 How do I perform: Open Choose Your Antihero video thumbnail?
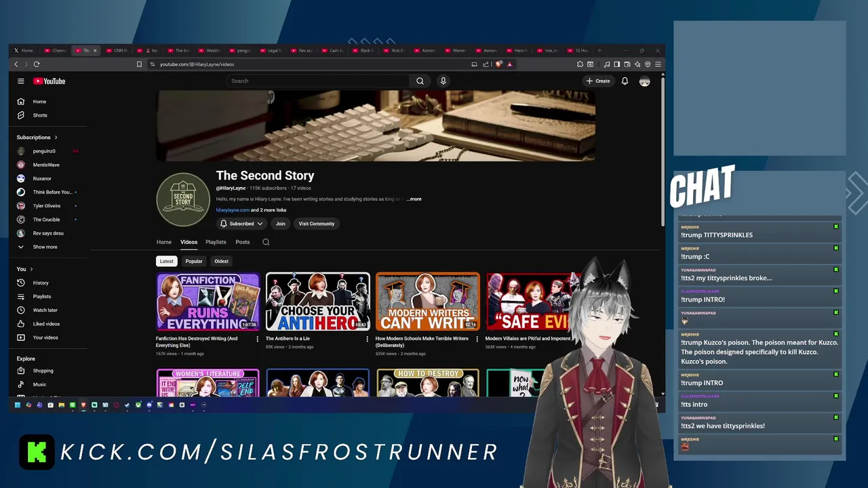318,302
